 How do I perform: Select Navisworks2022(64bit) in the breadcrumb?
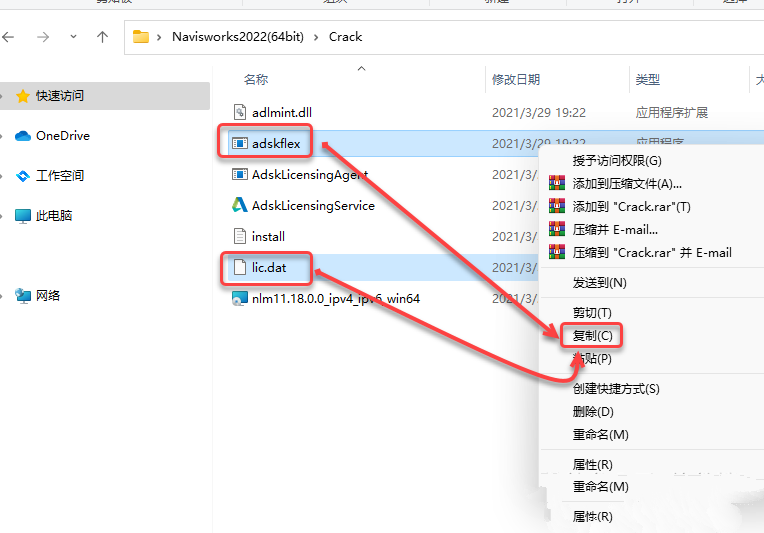238,37
